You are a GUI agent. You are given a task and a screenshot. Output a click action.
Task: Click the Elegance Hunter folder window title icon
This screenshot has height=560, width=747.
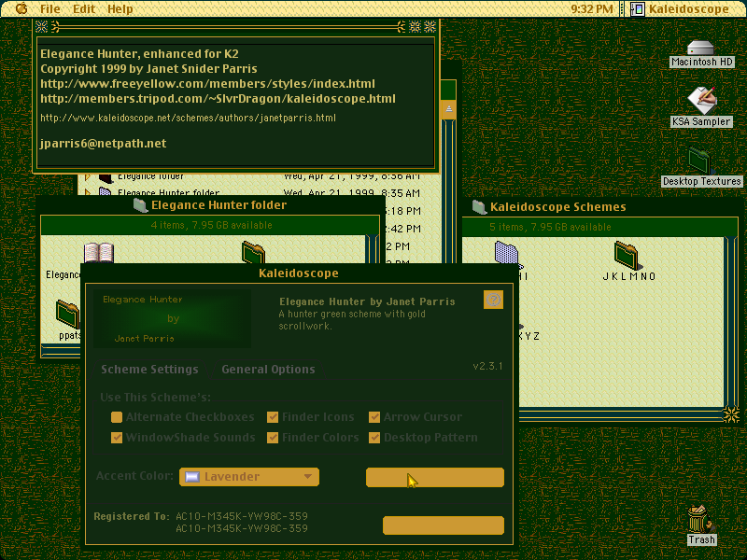140,205
